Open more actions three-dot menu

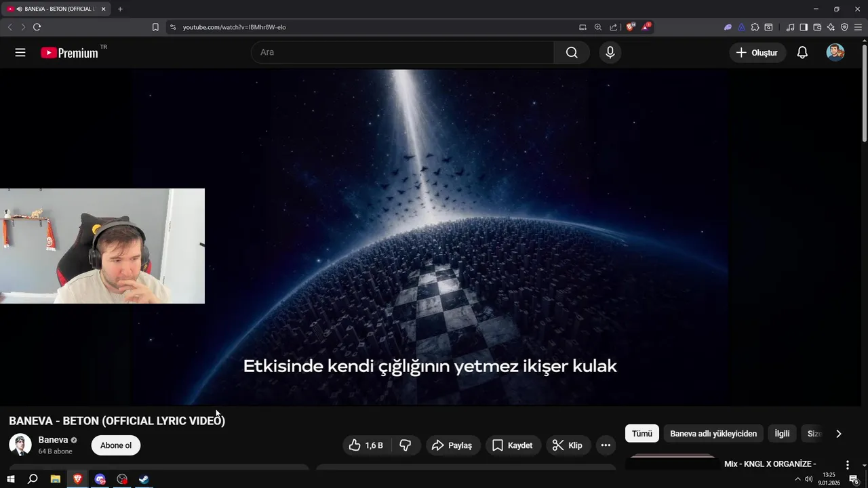606,445
